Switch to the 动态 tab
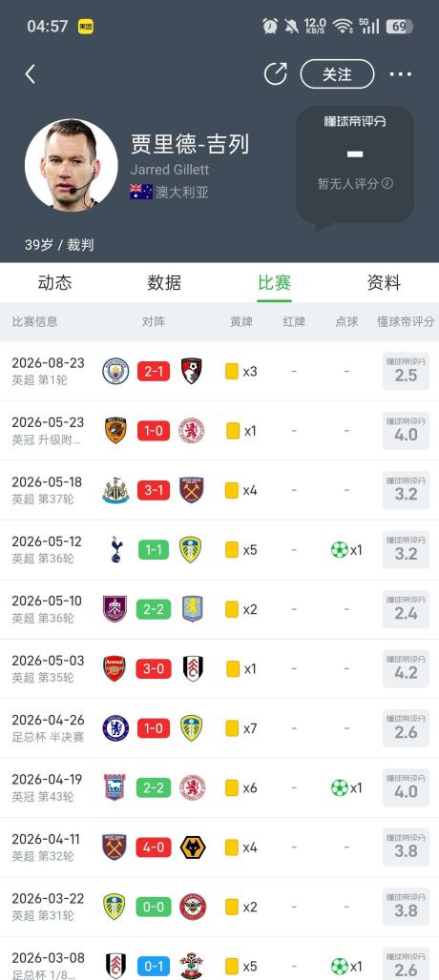Viewport: 439px width, 980px height. [55, 282]
